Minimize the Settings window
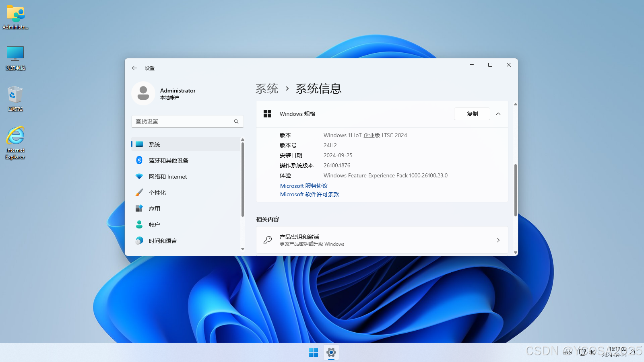The width and height of the screenshot is (644, 362). [x=472, y=65]
